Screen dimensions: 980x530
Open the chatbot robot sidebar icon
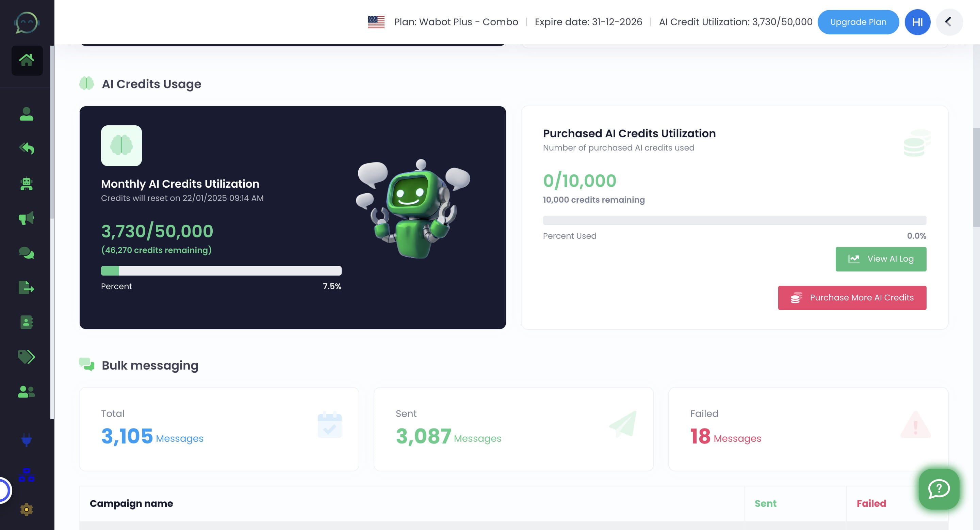[26, 184]
